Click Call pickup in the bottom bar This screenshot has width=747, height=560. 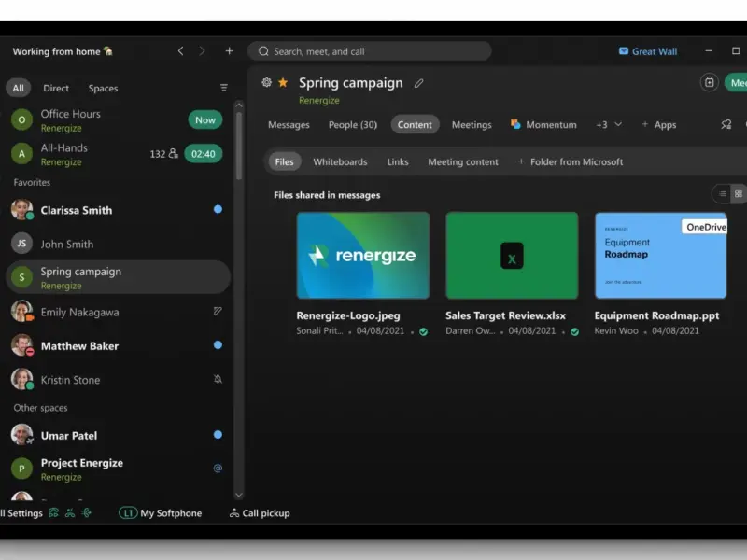(x=260, y=512)
